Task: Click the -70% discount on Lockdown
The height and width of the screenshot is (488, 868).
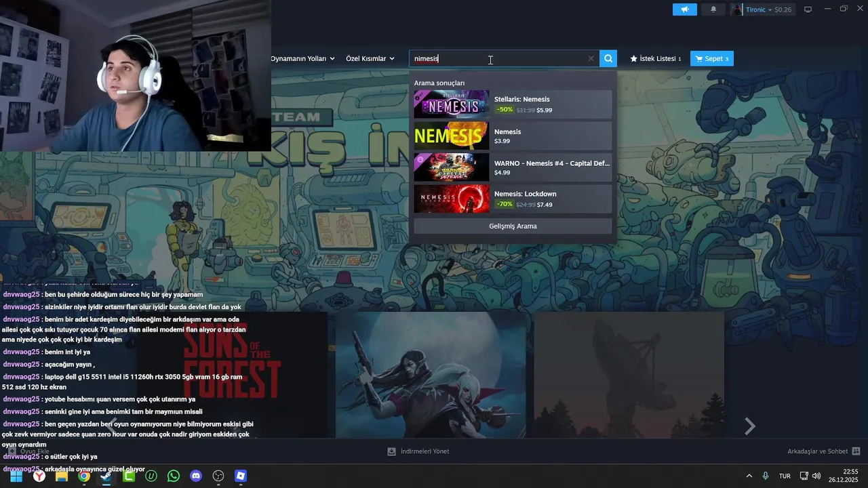Action: point(505,204)
